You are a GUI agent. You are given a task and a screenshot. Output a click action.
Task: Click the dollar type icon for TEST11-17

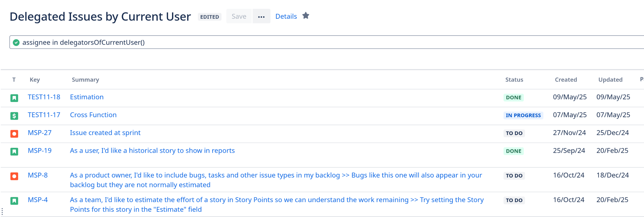pyautogui.click(x=14, y=116)
